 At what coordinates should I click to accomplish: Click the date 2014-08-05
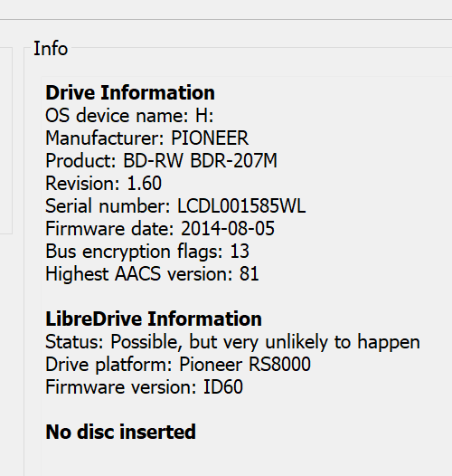pyautogui.click(x=228, y=229)
